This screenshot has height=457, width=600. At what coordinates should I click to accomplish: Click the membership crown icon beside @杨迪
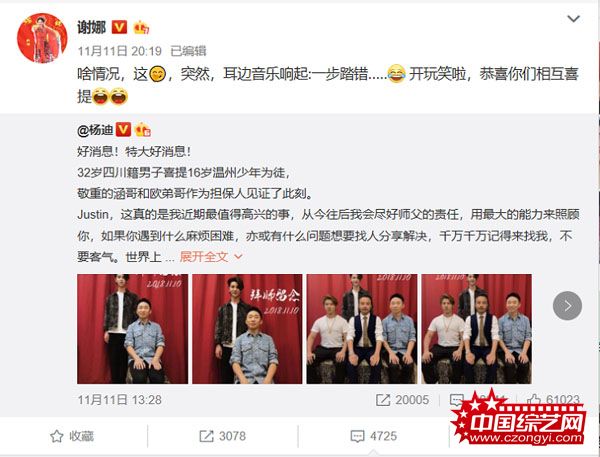(143, 130)
